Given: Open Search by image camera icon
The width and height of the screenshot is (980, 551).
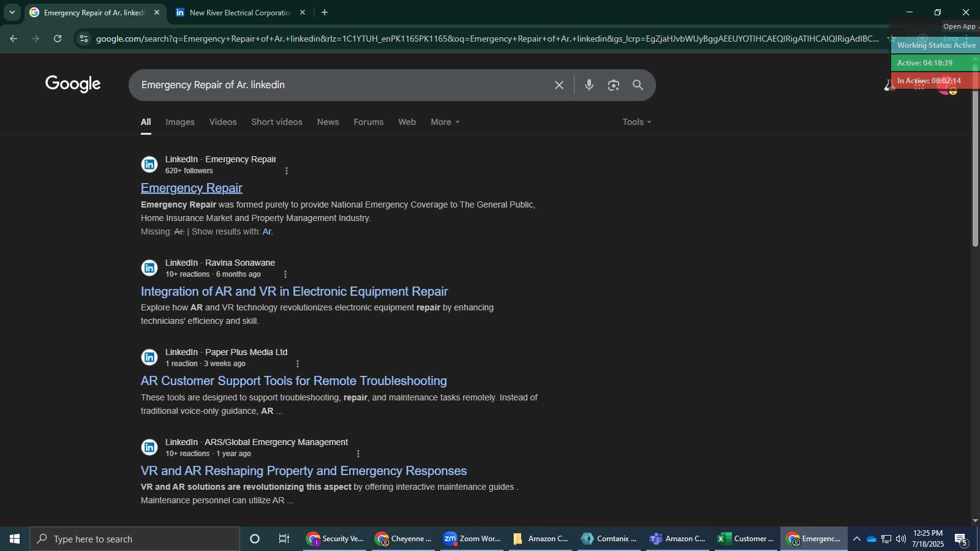Looking at the screenshot, I should [614, 85].
